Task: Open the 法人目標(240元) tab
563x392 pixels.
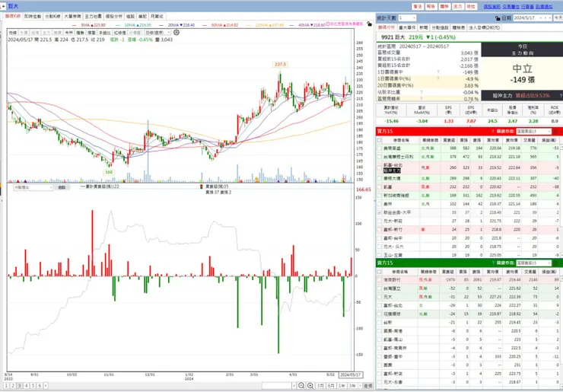Action: [x=485, y=27]
